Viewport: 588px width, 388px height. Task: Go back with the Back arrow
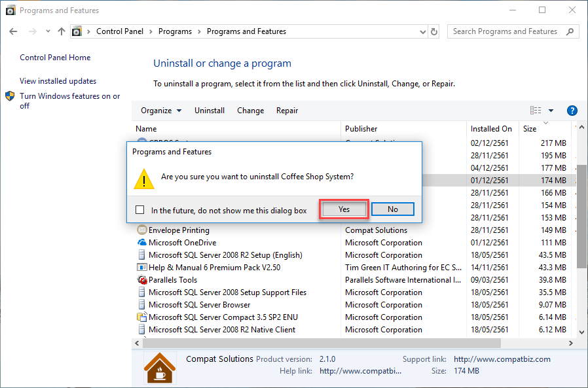point(13,31)
